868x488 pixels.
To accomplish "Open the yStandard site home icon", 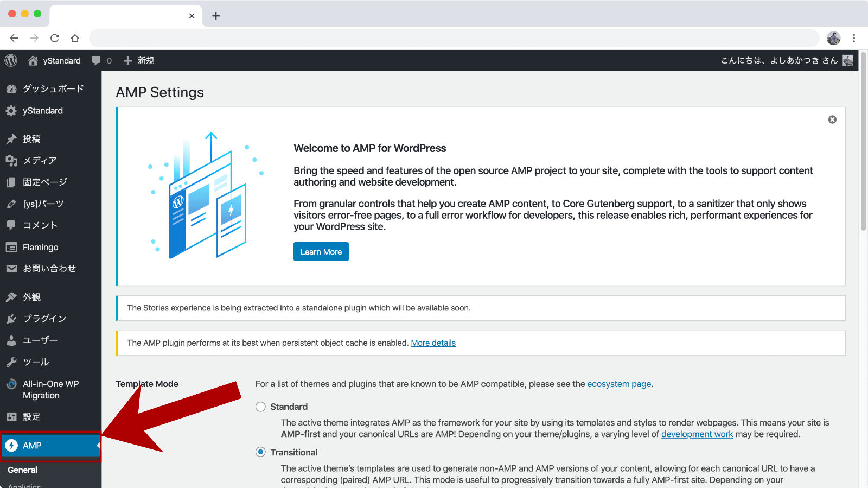I will [33, 60].
